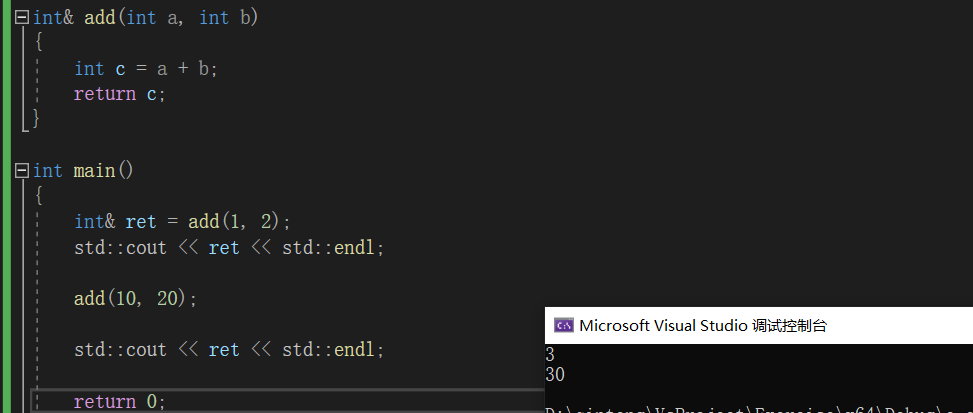Click the closing brace of add function
The image size is (973, 413).
click(37, 119)
